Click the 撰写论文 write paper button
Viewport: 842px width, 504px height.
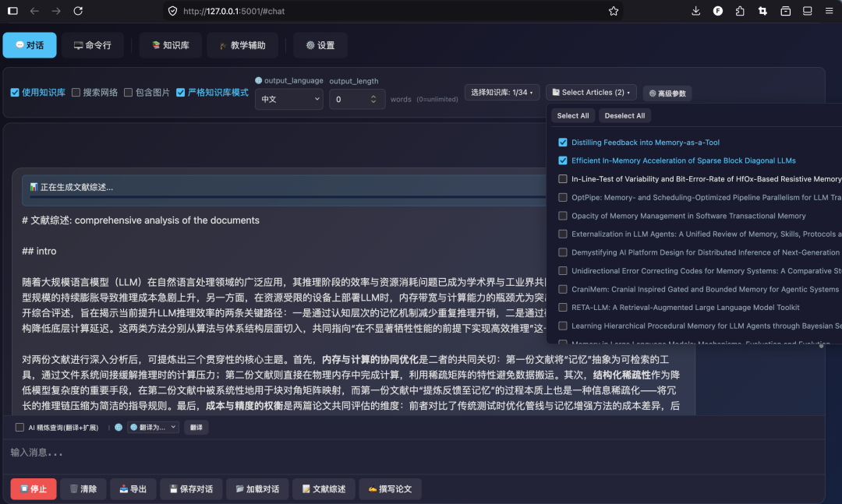click(390, 489)
